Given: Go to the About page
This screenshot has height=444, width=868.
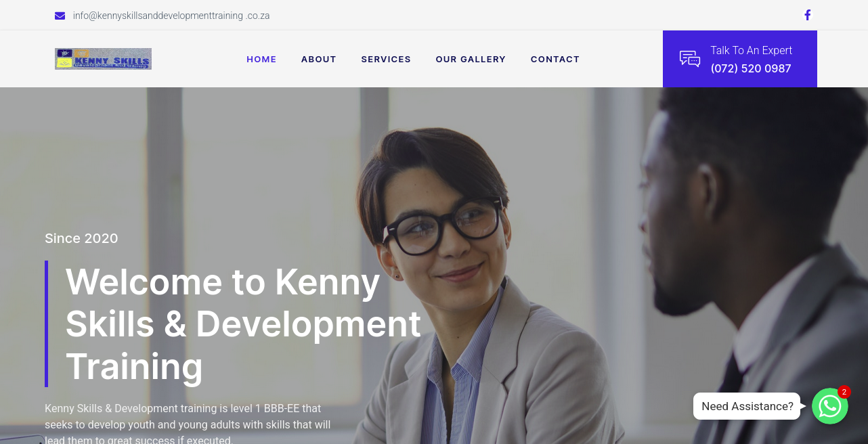Looking at the screenshot, I should pyautogui.click(x=319, y=59).
